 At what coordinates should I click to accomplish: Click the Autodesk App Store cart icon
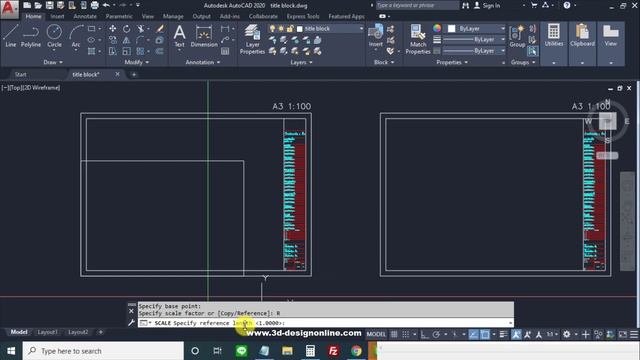[x=534, y=5]
